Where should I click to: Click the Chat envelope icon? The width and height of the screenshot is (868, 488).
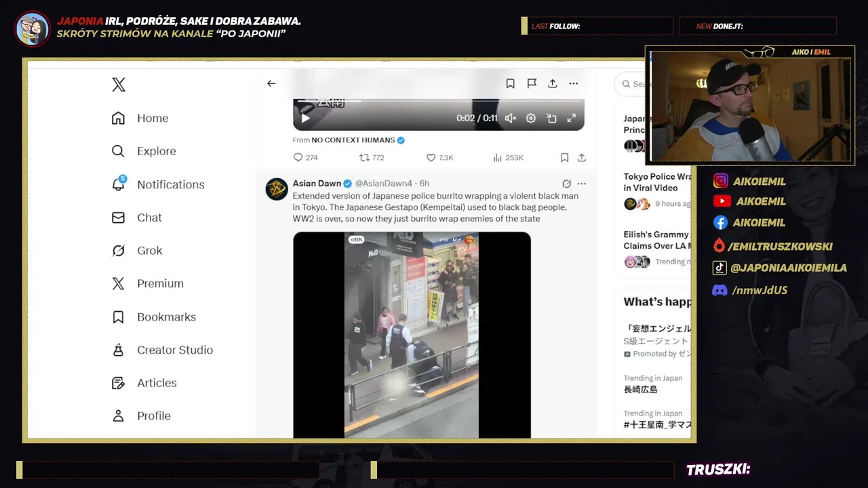[118, 218]
